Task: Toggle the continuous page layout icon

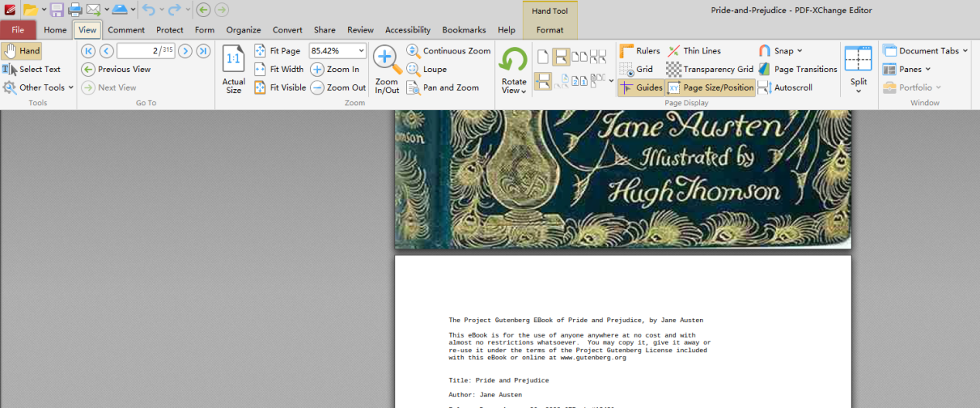Action: pyautogui.click(x=561, y=57)
